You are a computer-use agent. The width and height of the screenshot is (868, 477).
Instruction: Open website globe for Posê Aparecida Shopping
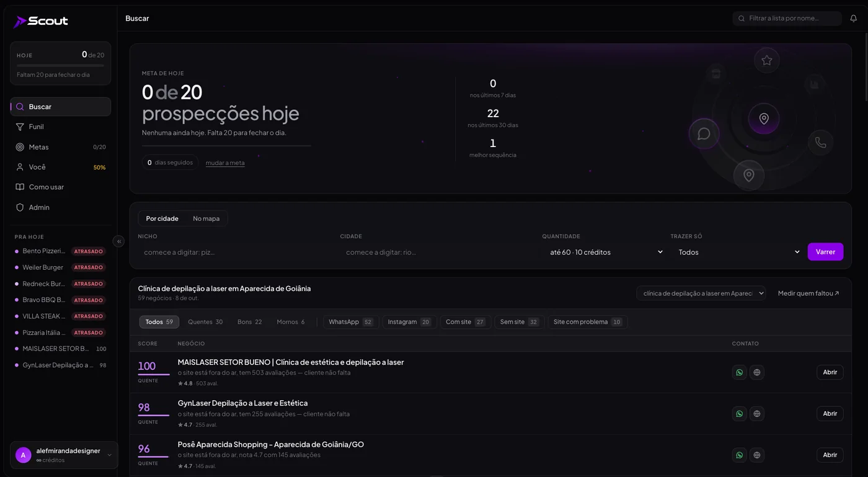[x=756, y=455]
